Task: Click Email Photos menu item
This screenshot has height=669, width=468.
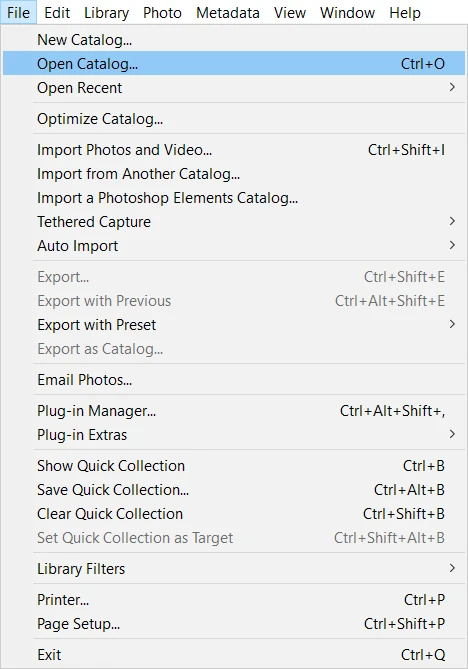Action: pos(234,380)
